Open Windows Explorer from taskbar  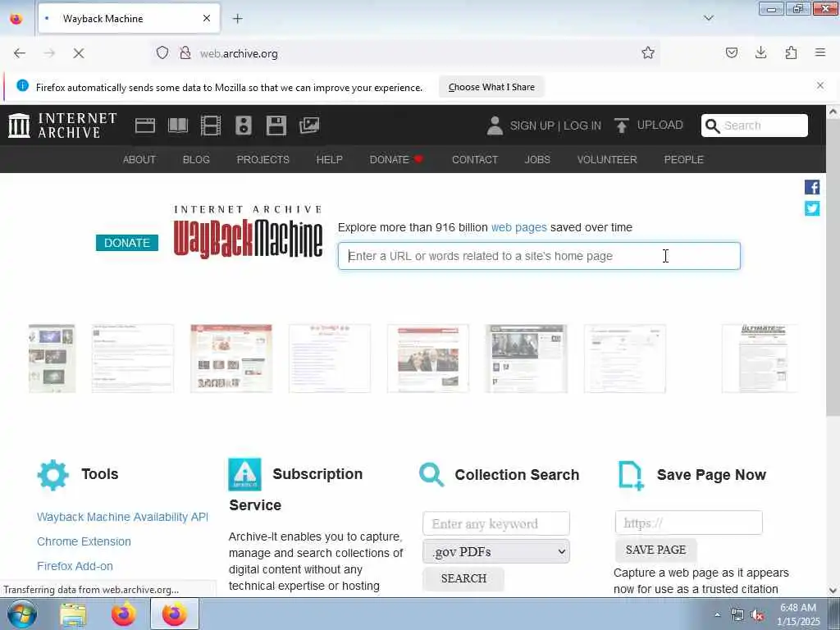73,614
